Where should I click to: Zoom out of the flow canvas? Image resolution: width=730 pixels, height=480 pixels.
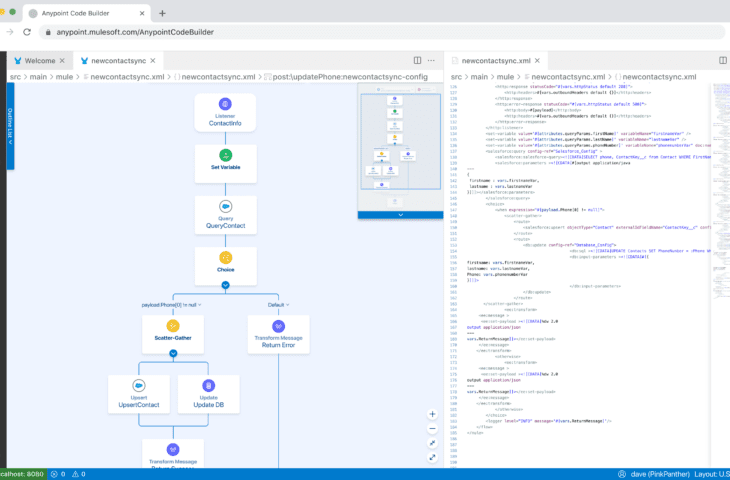[432, 427]
